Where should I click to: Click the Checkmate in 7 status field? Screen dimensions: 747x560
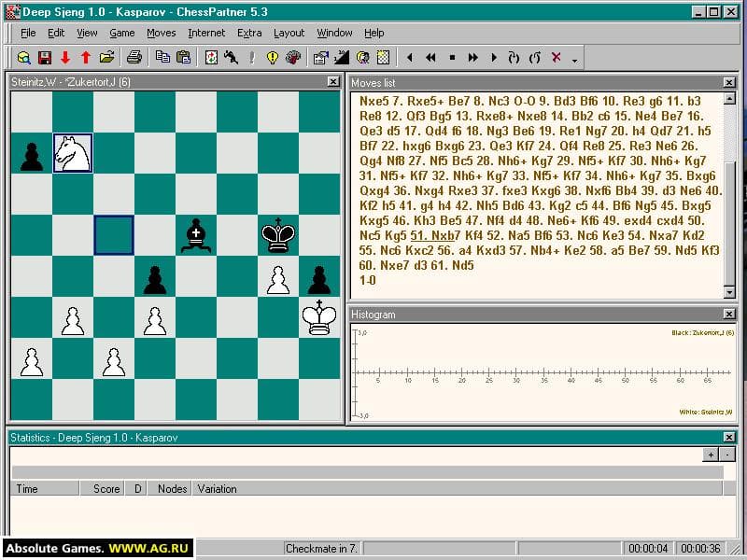tap(322, 548)
